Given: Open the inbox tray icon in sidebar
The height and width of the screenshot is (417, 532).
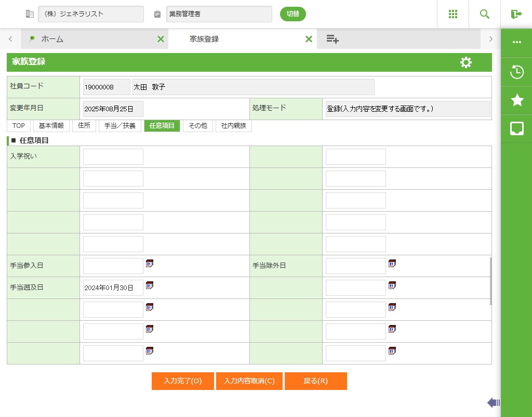Looking at the screenshot, I should coord(516,128).
